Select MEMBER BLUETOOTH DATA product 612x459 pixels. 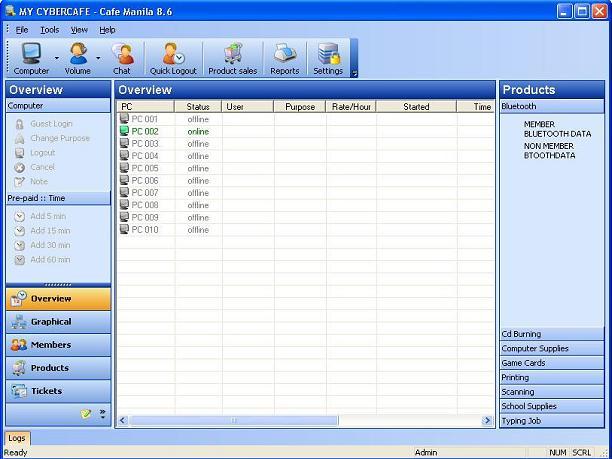point(557,129)
